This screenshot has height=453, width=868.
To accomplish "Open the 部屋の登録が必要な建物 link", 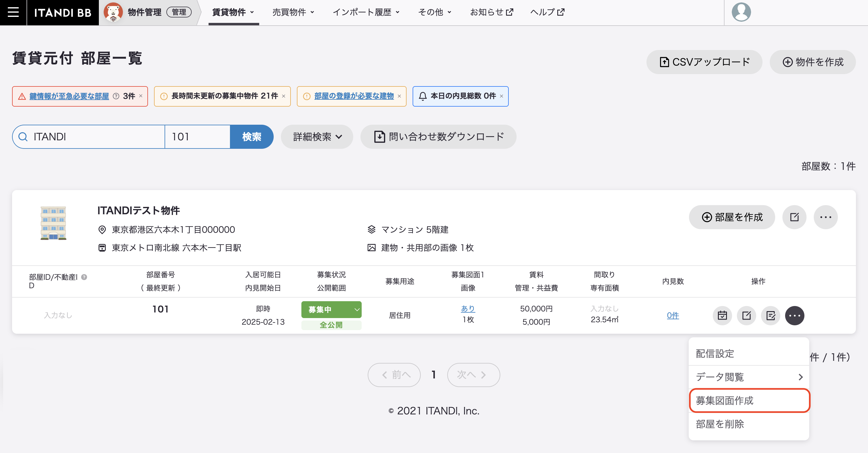I will click(x=354, y=96).
